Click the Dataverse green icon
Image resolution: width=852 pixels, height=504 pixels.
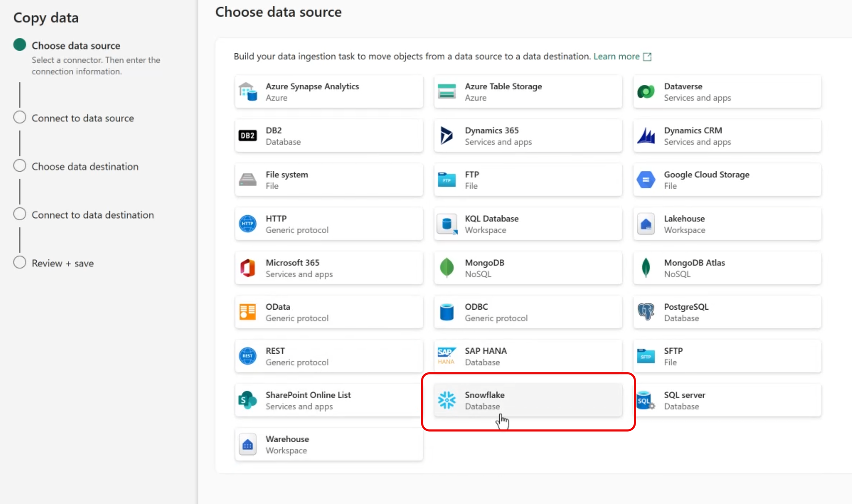[x=646, y=92]
